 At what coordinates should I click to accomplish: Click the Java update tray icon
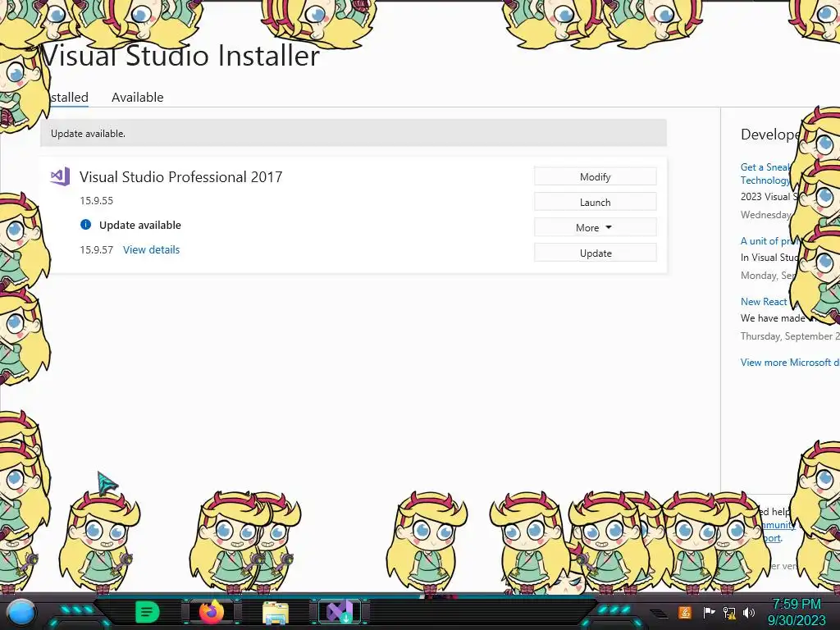click(x=685, y=612)
